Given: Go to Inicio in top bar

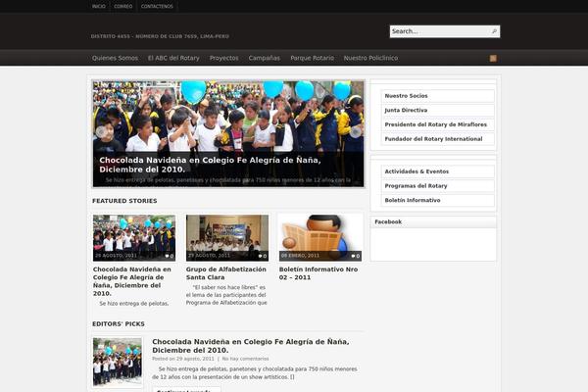Looking at the screenshot, I should pos(99,7).
